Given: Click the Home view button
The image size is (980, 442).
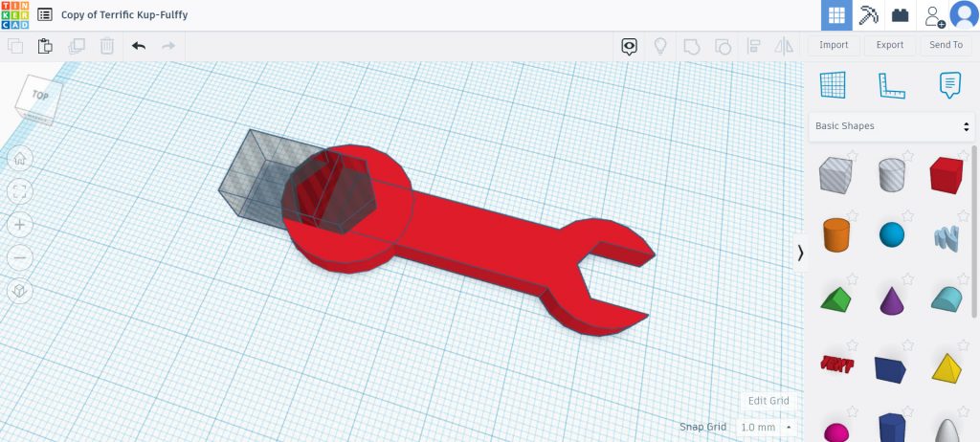Looking at the screenshot, I should coord(20,159).
